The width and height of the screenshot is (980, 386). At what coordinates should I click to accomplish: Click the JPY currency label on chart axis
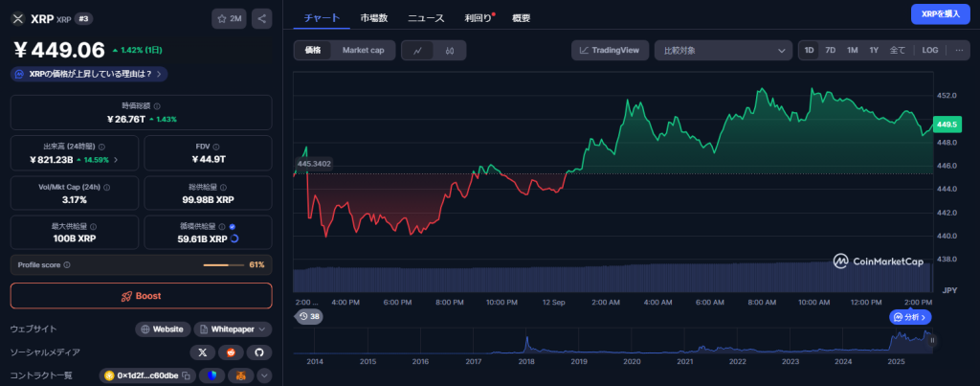coord(949,289)
